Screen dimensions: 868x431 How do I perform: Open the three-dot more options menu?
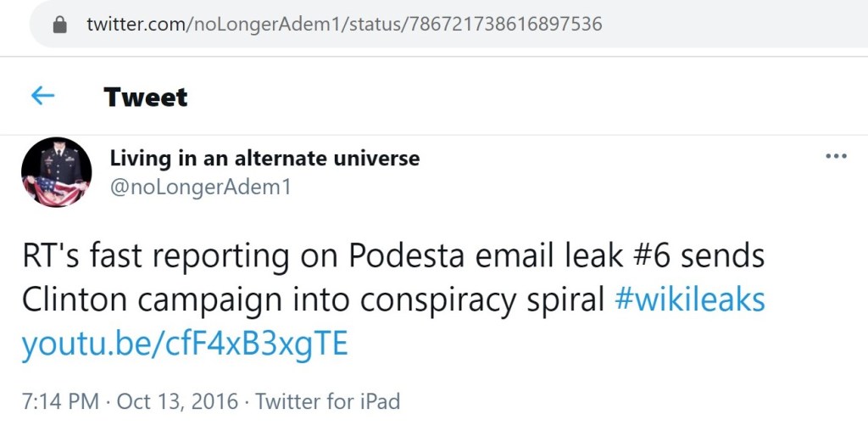836,157
